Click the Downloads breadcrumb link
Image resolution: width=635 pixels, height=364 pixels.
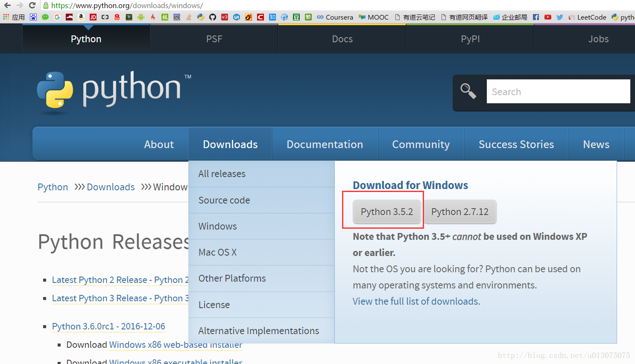click(111, 187)
